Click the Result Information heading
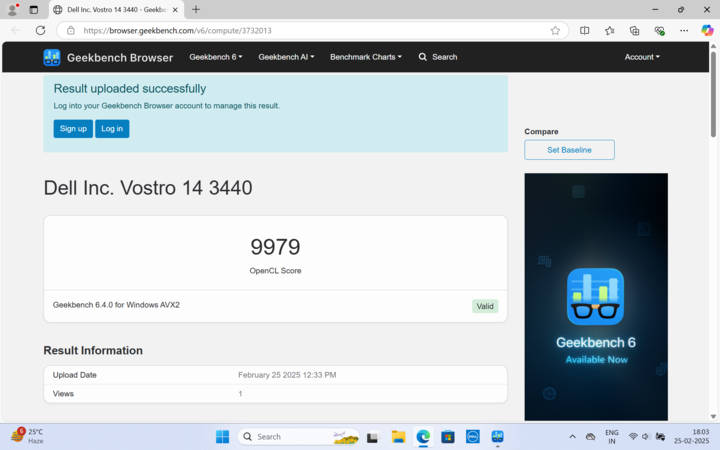The width and height of the screenshot is (720, 450). tap(93, 350)
